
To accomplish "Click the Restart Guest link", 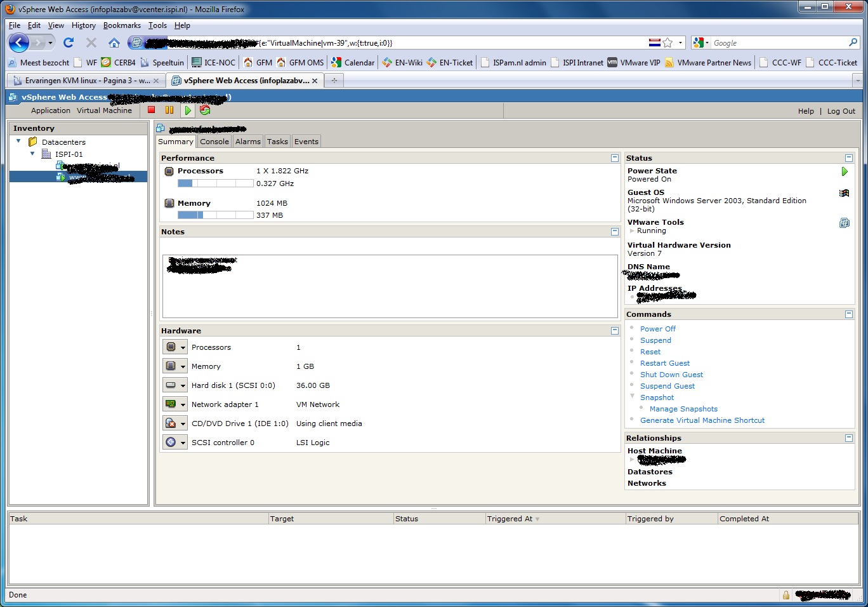I will pos(664,363).
